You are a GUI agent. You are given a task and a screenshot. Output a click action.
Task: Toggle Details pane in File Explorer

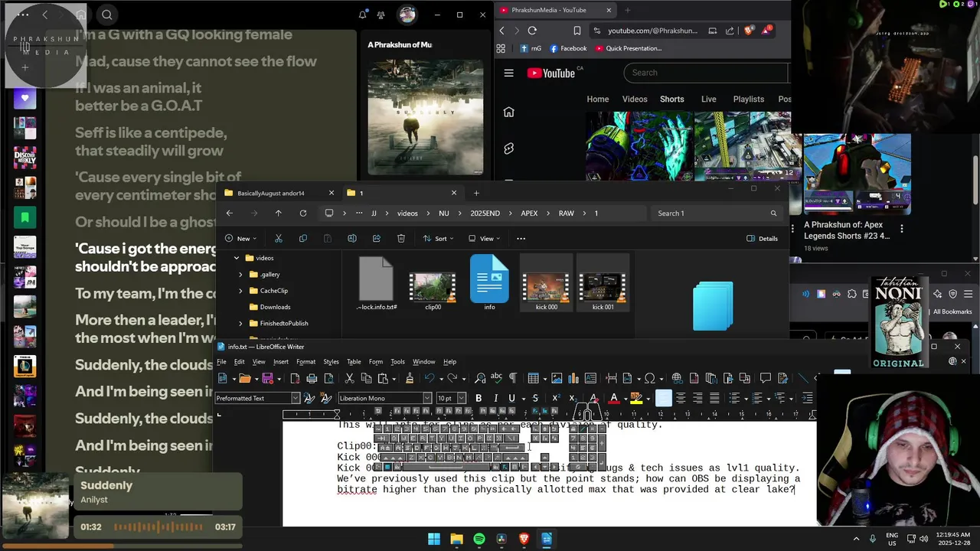tap(762, 239)
